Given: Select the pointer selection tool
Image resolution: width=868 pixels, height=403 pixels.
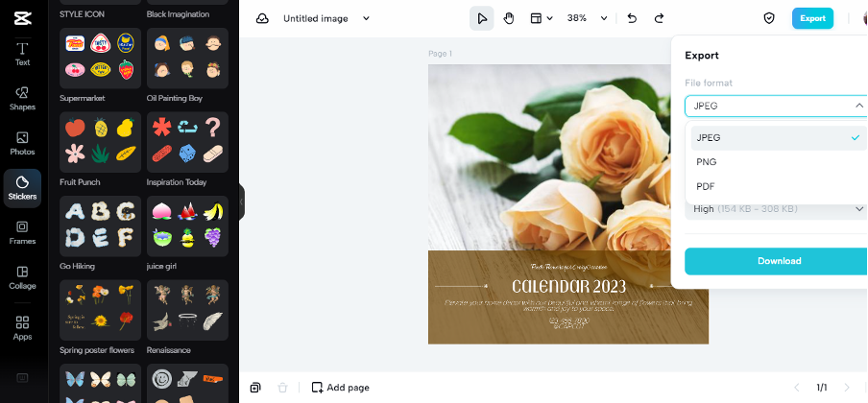Looking at the screenshot, I should tap(482, 18).
